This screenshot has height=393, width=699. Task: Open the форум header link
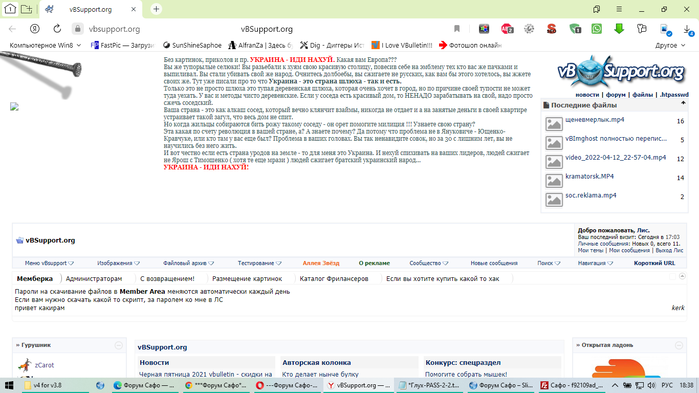click(615, 94)
